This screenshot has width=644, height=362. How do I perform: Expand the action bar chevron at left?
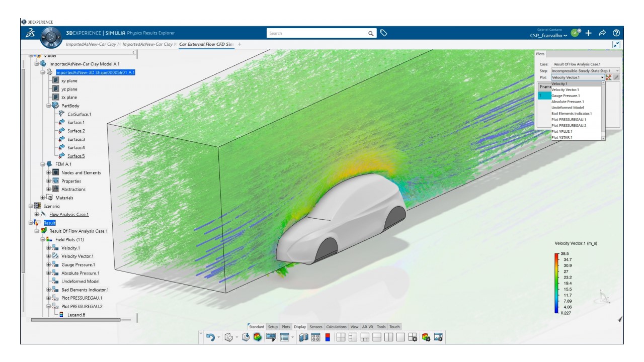[x=201, y=333]
